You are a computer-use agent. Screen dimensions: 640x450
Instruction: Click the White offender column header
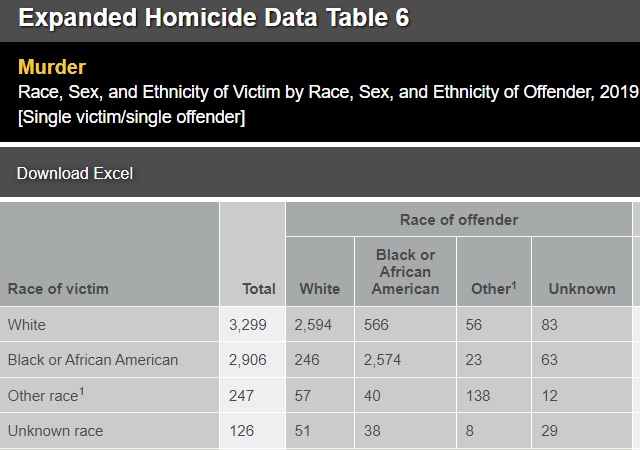[320, 289]
